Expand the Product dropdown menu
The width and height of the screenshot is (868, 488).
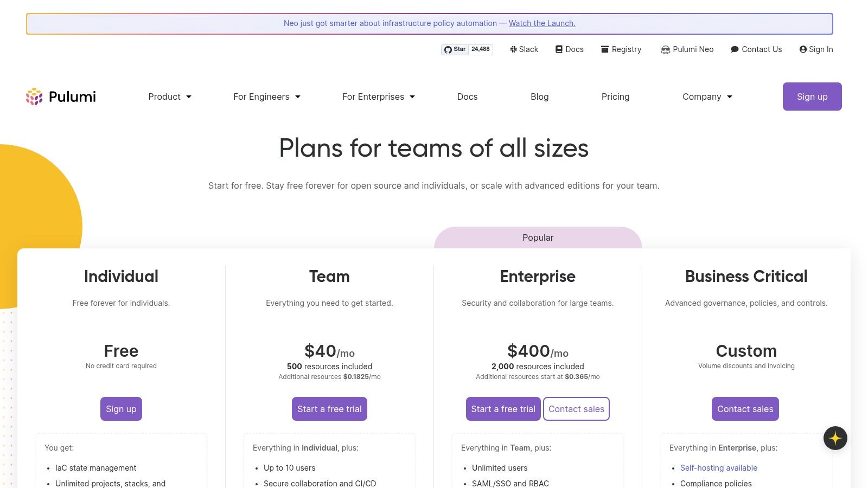pos(170,97)
